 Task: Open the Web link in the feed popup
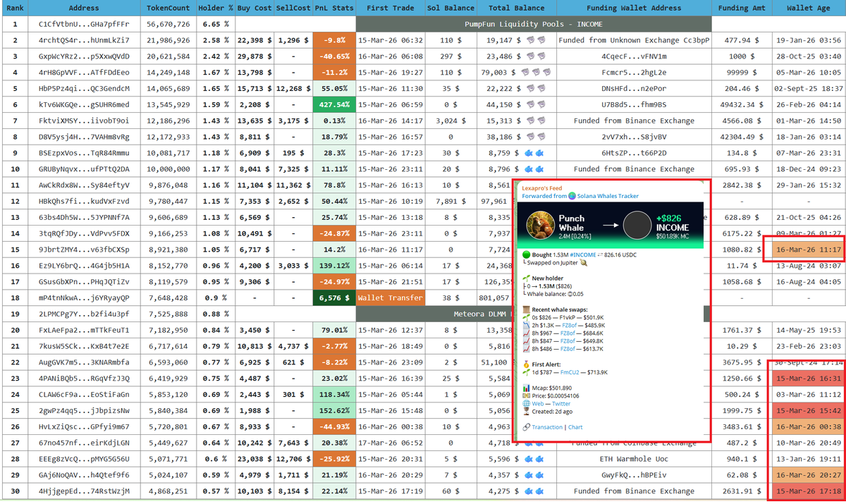click(x=538, y=404)
